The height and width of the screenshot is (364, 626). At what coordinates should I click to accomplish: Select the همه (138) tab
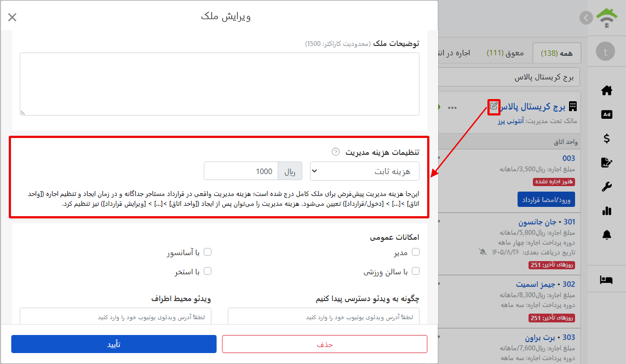click(556, 53)
